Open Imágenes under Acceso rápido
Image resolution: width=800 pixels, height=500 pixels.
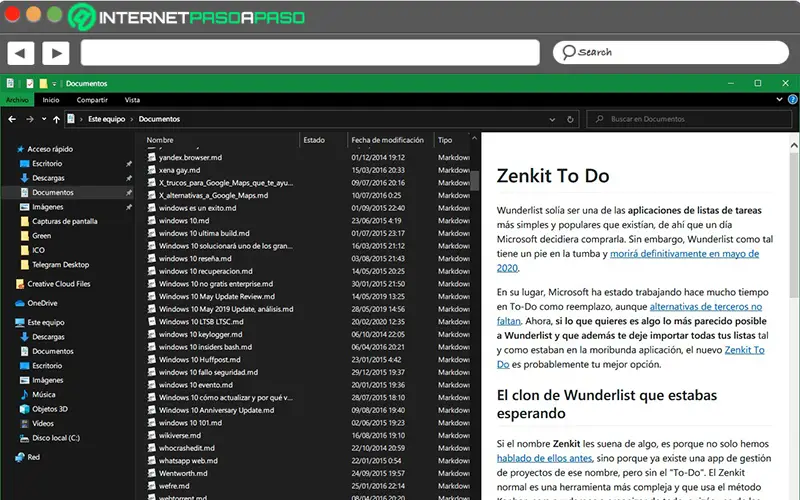click(47, 207)
